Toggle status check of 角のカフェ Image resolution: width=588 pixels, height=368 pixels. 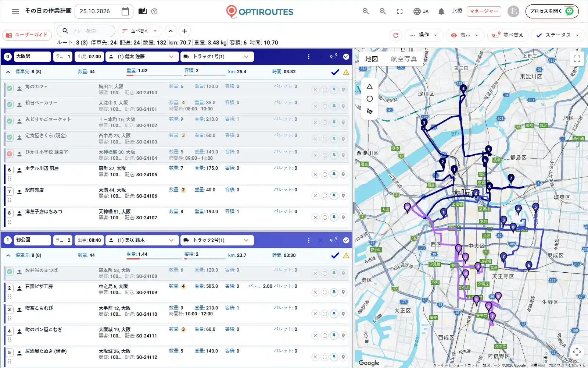(10, 88)
